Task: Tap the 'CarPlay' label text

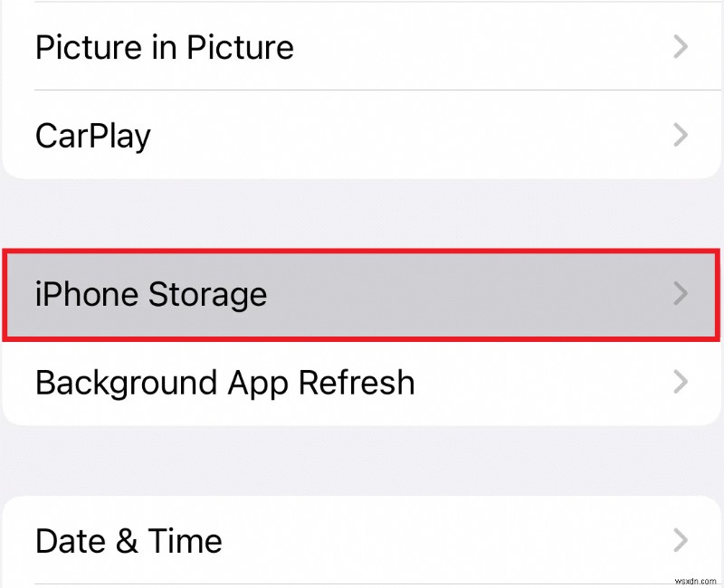Action: click(92, 135)
